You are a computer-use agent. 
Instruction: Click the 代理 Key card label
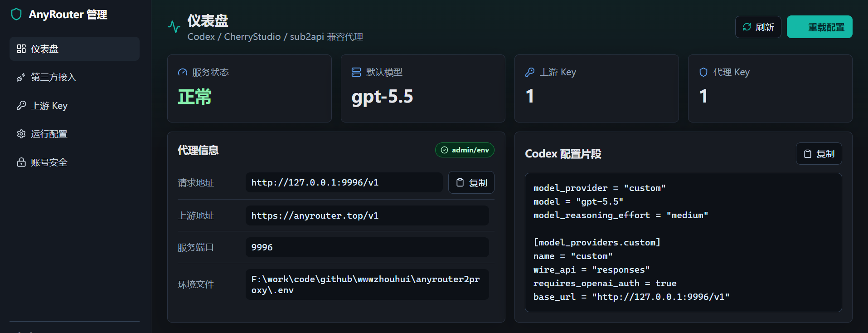click(x=732, y=72)
